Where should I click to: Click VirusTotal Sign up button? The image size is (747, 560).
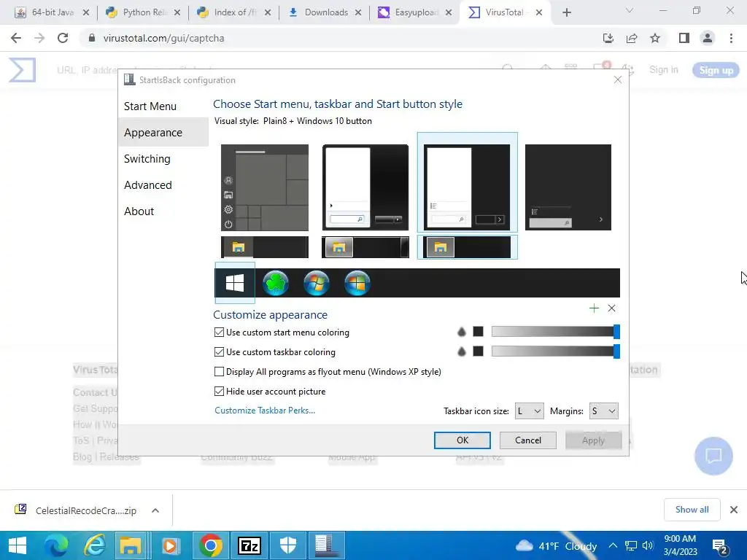(x=716, y=70)
